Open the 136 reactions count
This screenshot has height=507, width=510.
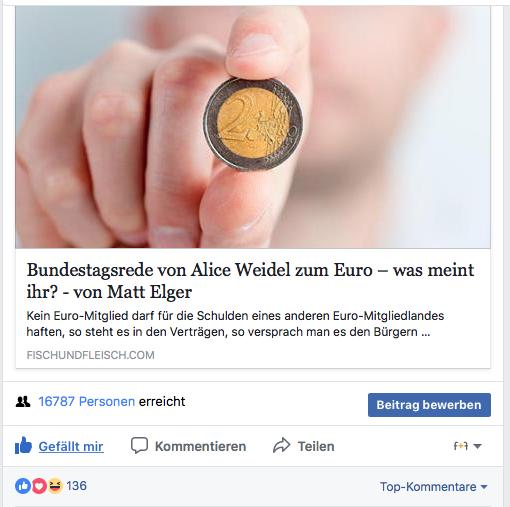point(76,486)
